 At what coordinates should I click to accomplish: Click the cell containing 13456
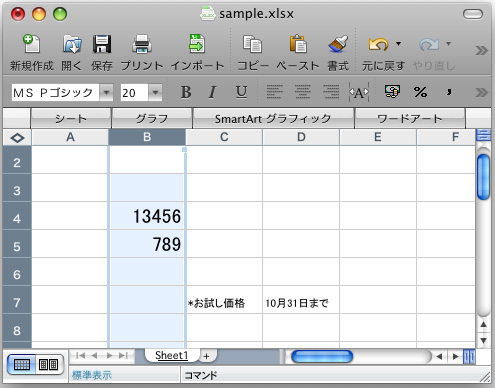(x=147, y=216)
